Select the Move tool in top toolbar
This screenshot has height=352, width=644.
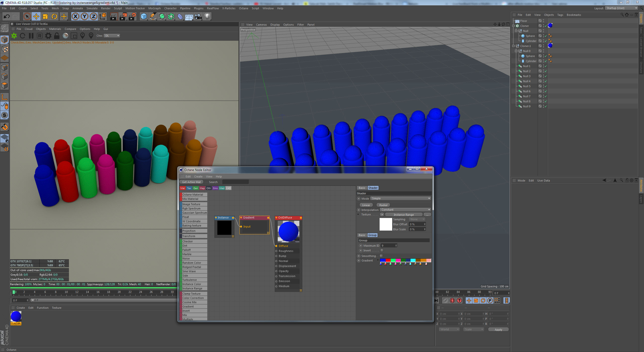coord(36,17)
